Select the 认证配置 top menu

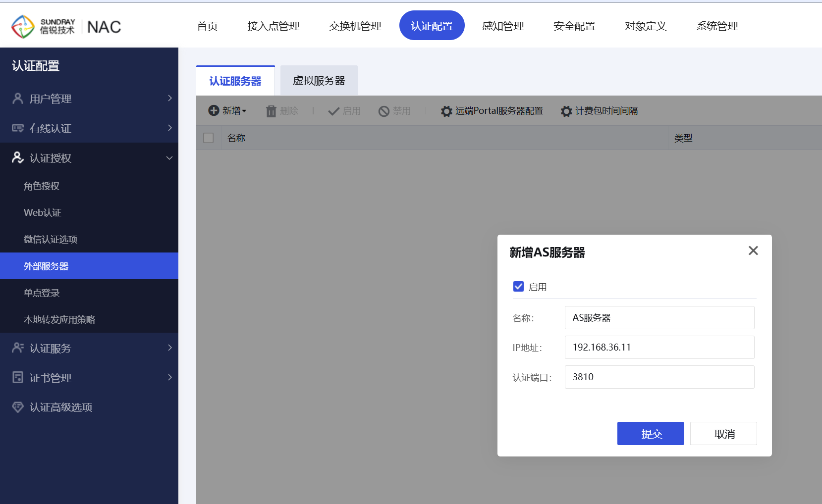(x=432, y=26)
